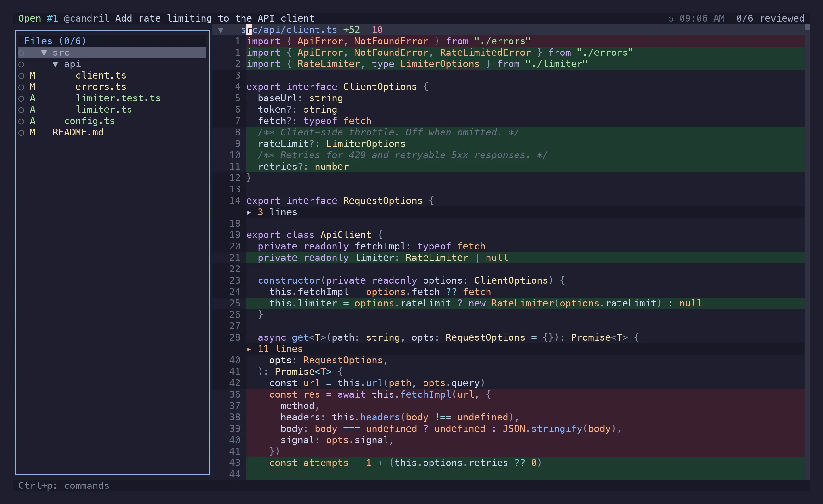Click author @candril in the header
This screenshot has width=823, height=504.
[x=86, y=18]
